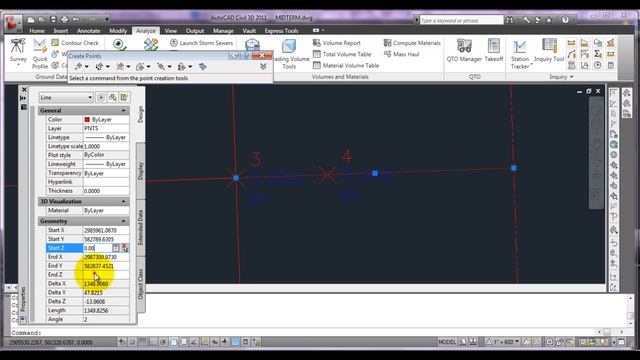The image size is (640, 360).
Task: Open the QTO Manager
Action: coord(464,51)
